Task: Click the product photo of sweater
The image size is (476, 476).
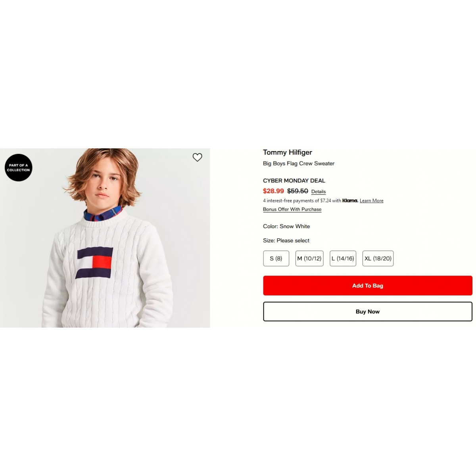Action: (x=105, y=238)
